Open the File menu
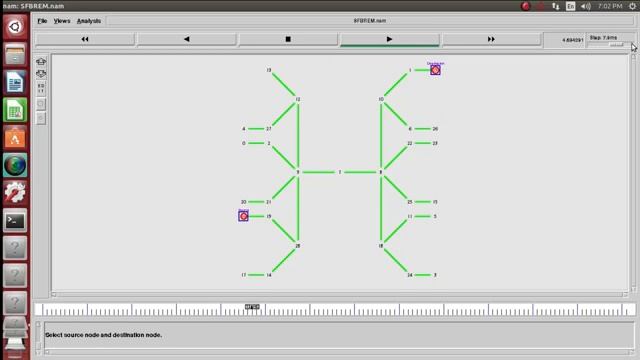Screen dimensions: 640x360 (42, 21)
